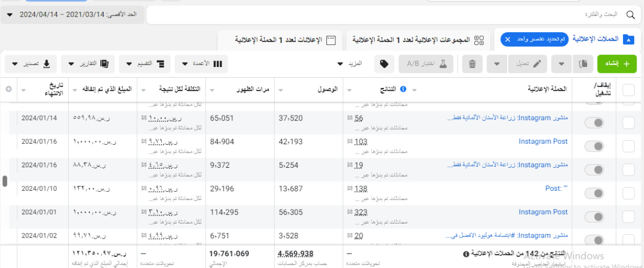
Task: Click info icon beside results-from-142-campaigns footer
Action: click(466, 254)
